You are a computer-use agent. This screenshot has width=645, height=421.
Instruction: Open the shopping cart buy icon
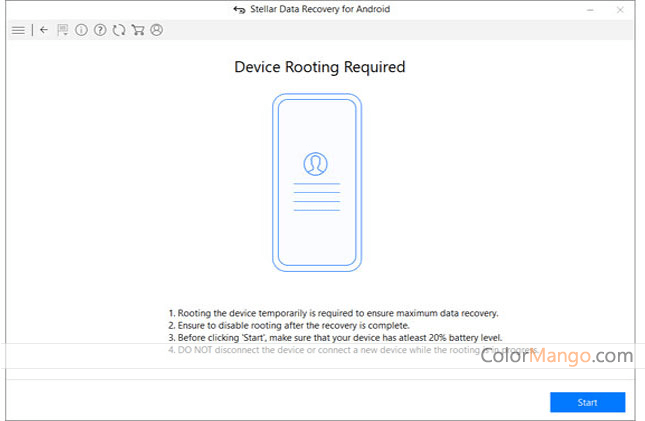pyautogui.click(x=138, y=30)
